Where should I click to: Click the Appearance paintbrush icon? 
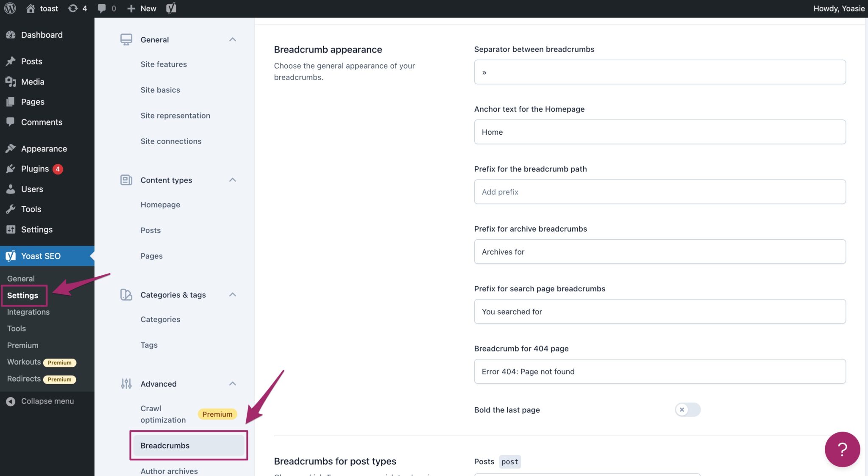pos(11,148)
